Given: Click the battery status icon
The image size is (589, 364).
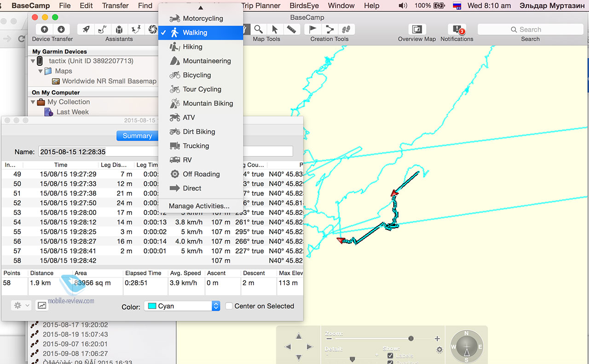Looking at the screenshot, I should [x=440, y=6].
